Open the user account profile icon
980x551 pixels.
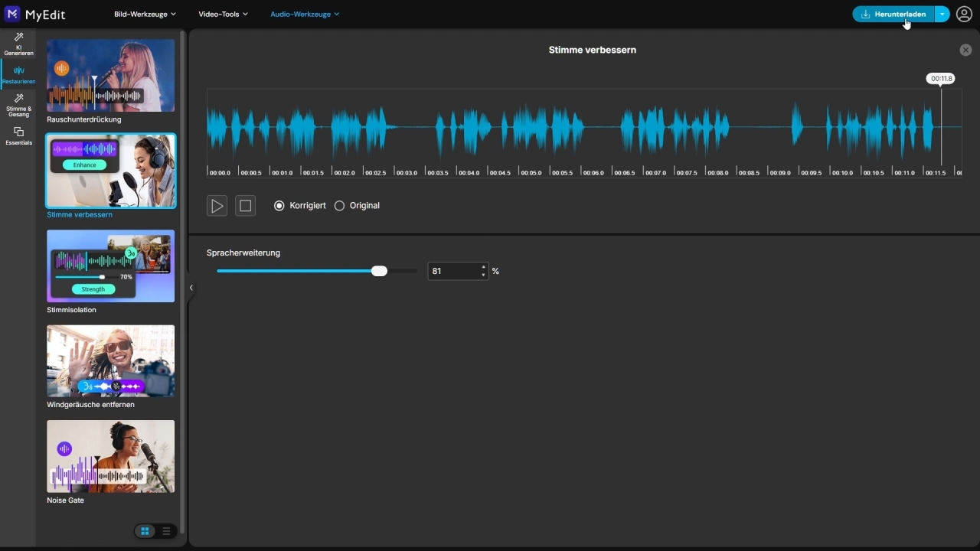[x=964, y=14]
